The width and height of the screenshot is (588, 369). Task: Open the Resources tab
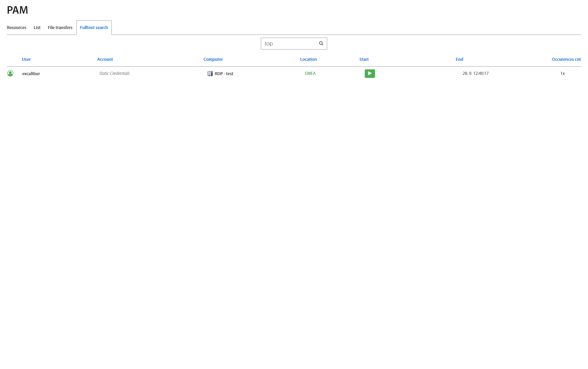point(16,28)
